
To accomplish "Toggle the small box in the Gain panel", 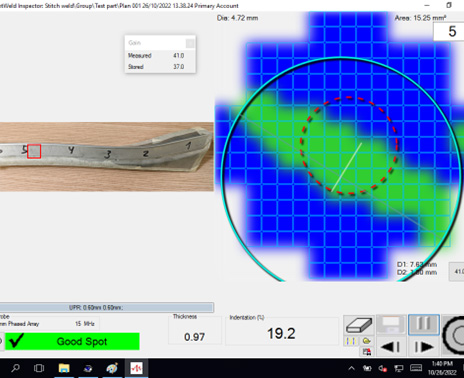I will [190, 43].
